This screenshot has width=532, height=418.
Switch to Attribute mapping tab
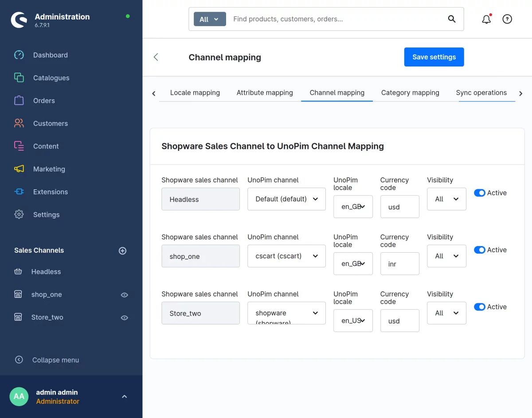coord(265,93)
